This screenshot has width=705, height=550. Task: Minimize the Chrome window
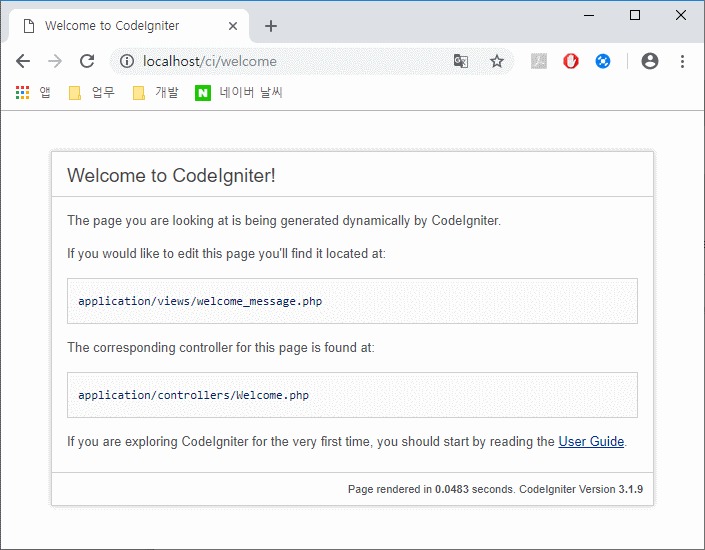click(x=589, y=15)
